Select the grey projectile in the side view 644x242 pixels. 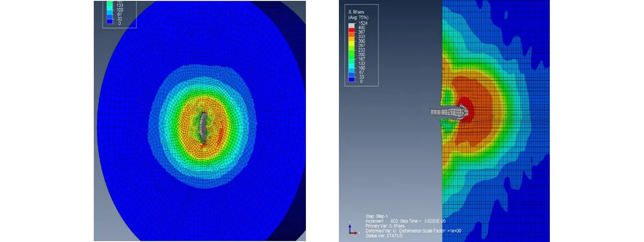tap(449, 112)
